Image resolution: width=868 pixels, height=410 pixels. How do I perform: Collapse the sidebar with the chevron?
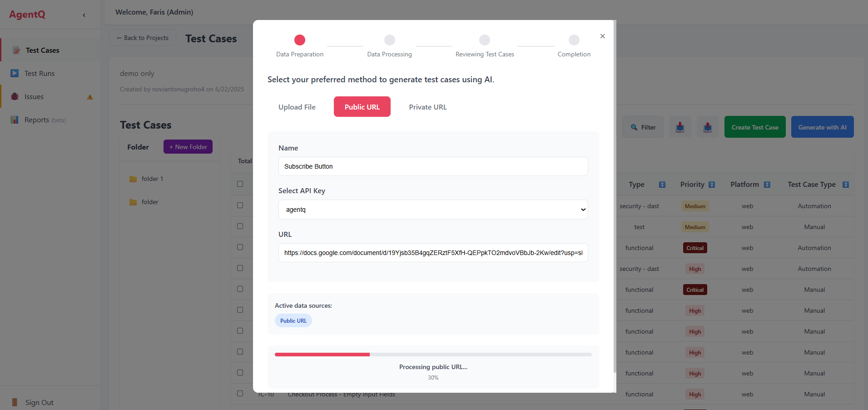(84, 15)
